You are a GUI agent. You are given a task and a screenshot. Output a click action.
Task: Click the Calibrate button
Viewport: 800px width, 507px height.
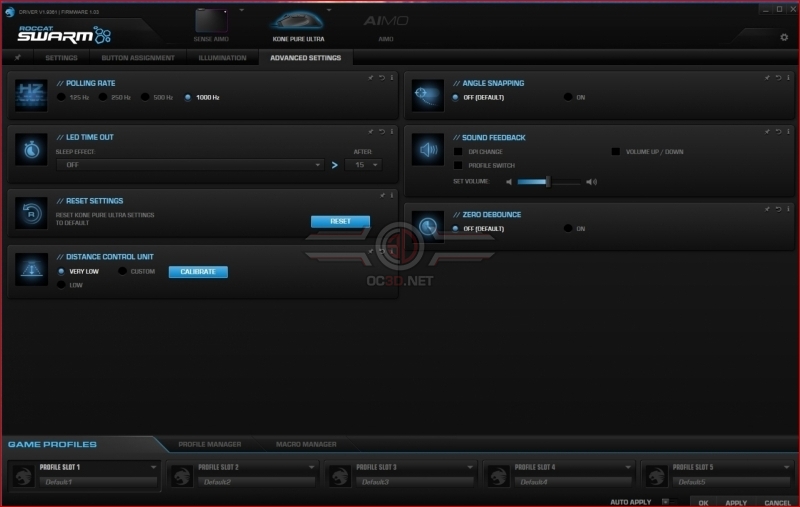[198, 271]
